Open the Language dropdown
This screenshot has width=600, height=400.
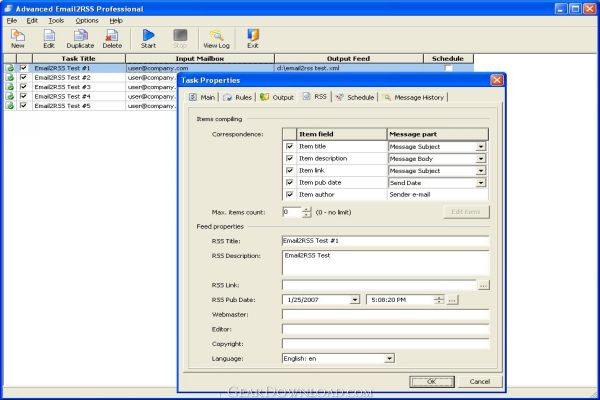(x=389, y=359)
